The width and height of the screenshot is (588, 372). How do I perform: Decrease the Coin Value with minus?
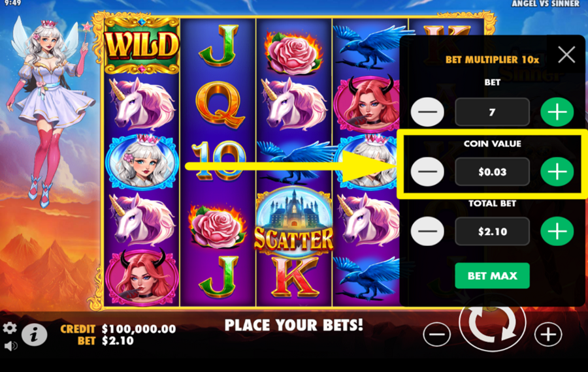click(x=427, y=172)
